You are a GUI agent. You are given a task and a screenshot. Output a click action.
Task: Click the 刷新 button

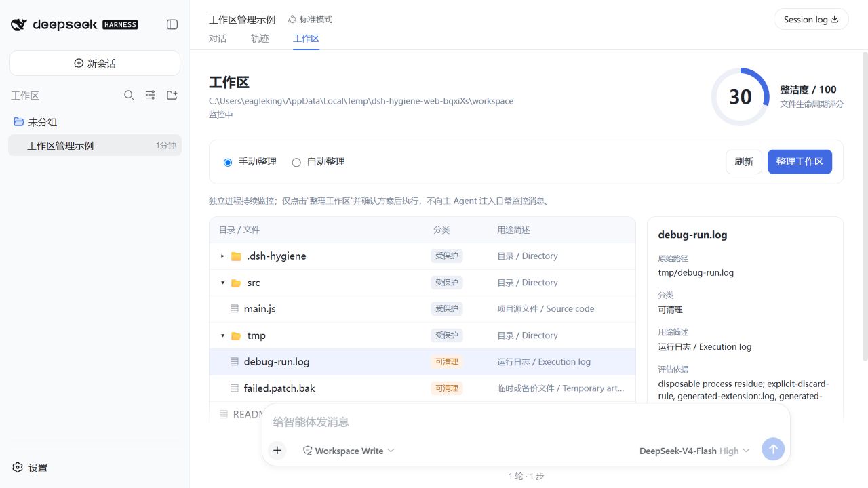click(x=744, y=162)
